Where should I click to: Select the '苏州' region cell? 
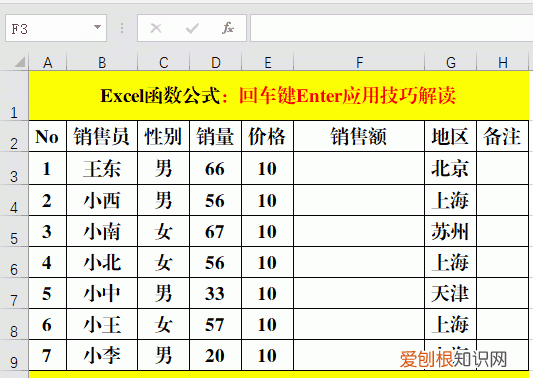[451, 231]
